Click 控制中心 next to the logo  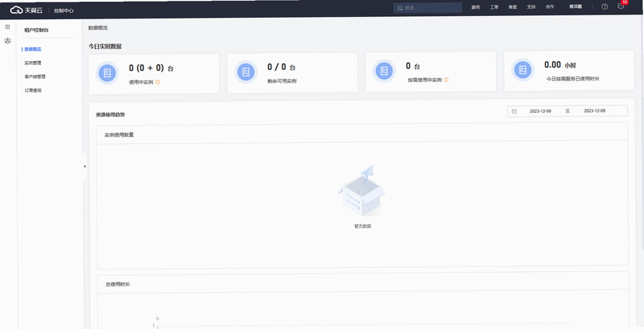coord(64,10)
